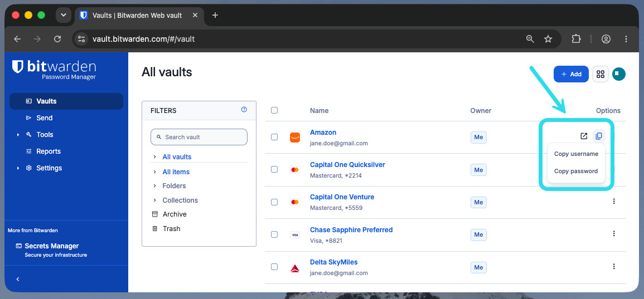Expand the Collections filter chevron
This screenshot has height=299, width=644.
[x=154, y=200]
